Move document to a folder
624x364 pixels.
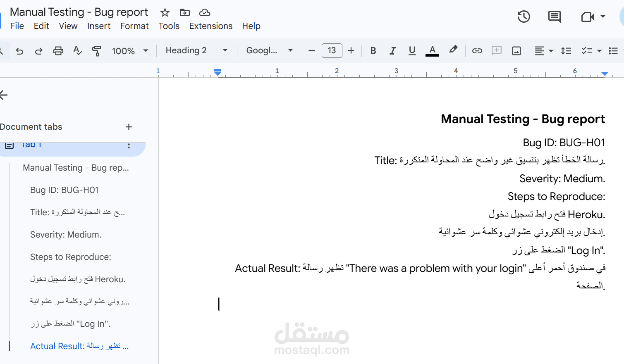coord(185,12)
